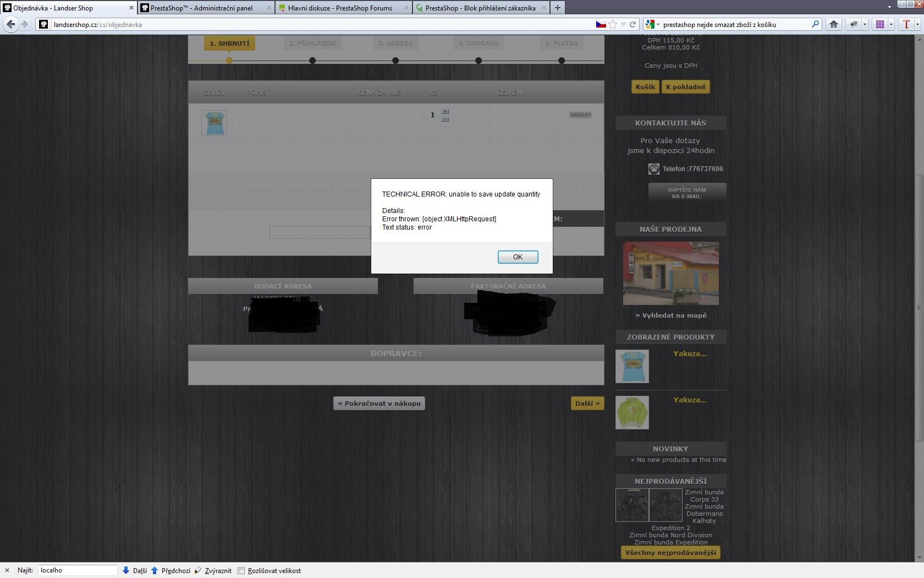Click the second bestseller jacket thumbnail
The height and width of the screenshot is (578, 924).
[x=665, y=505]
